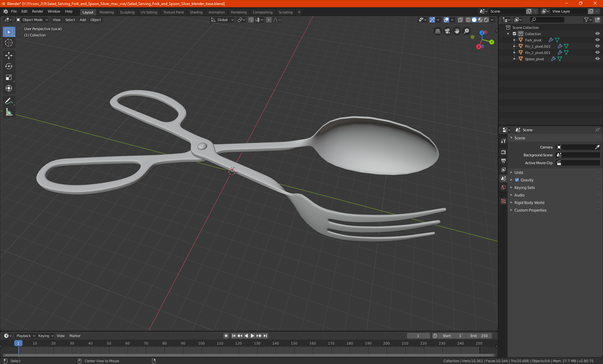Select the Move tool in toolbar
Image resolution: width=603 pixels, height=364 pixels.
(x=9, y=56)
